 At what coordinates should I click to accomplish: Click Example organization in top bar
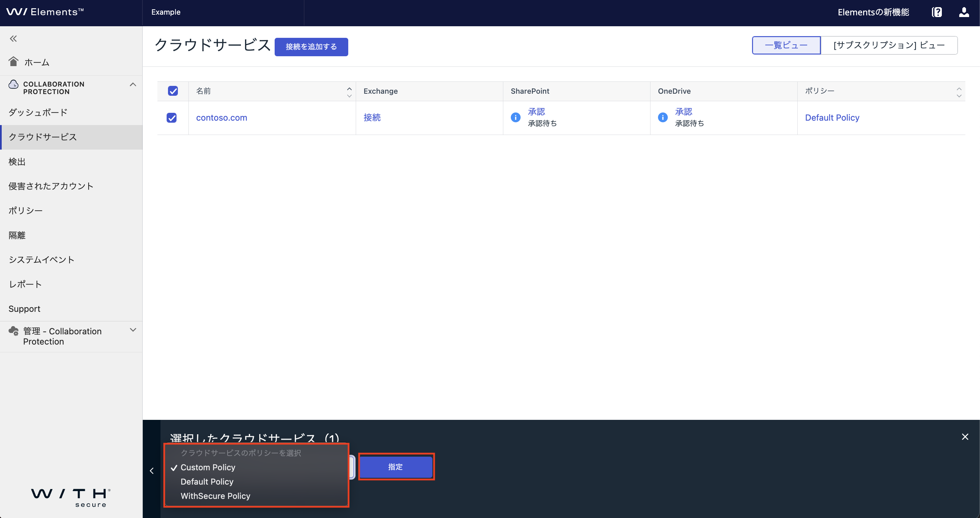[166, 12]
